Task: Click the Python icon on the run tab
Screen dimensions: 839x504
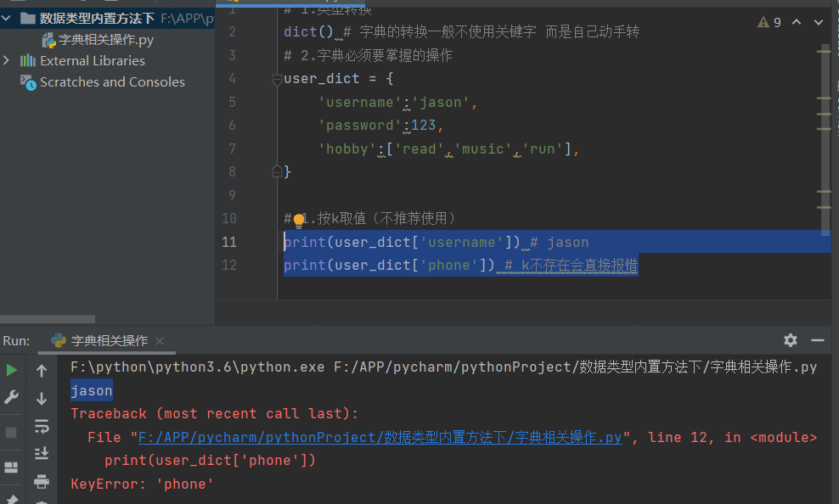Action: (x=59, y=340)
